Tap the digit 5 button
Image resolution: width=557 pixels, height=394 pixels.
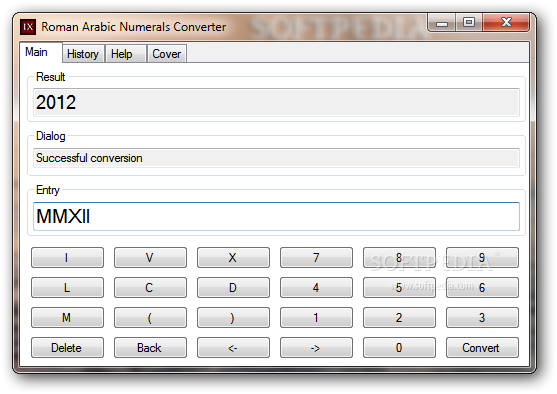click(399, 287)
